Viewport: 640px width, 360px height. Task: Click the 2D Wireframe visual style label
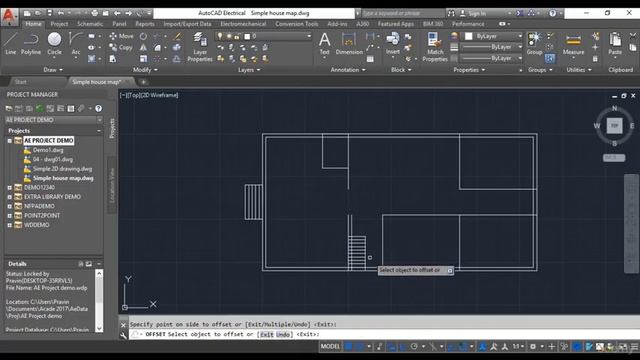pyautogui.click(x=160, y=95)
